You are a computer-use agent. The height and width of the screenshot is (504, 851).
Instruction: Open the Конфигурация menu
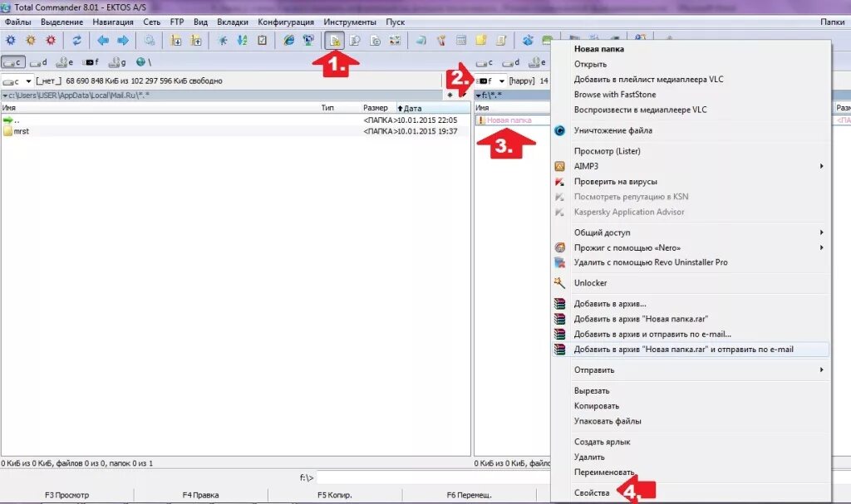click(286, 22)
